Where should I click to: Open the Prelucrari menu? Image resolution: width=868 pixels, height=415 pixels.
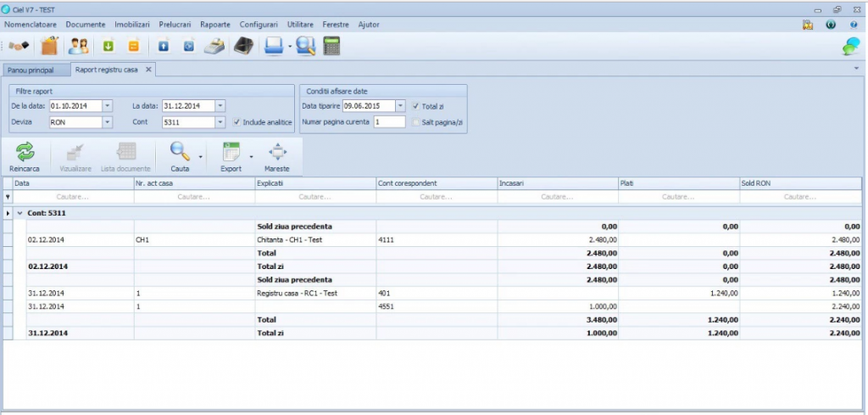point(175,25)
